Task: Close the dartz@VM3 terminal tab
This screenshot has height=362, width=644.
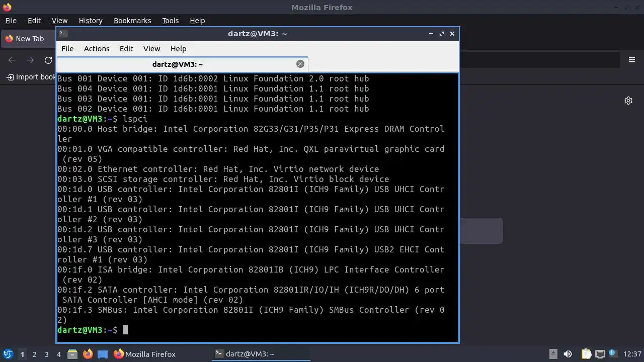Action: (x=300, y=64)
